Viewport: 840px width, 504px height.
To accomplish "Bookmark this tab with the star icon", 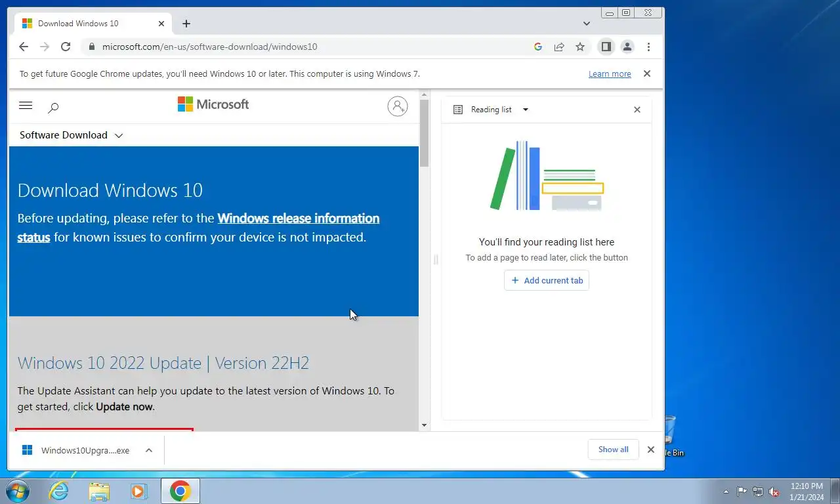I will [580, 47].
